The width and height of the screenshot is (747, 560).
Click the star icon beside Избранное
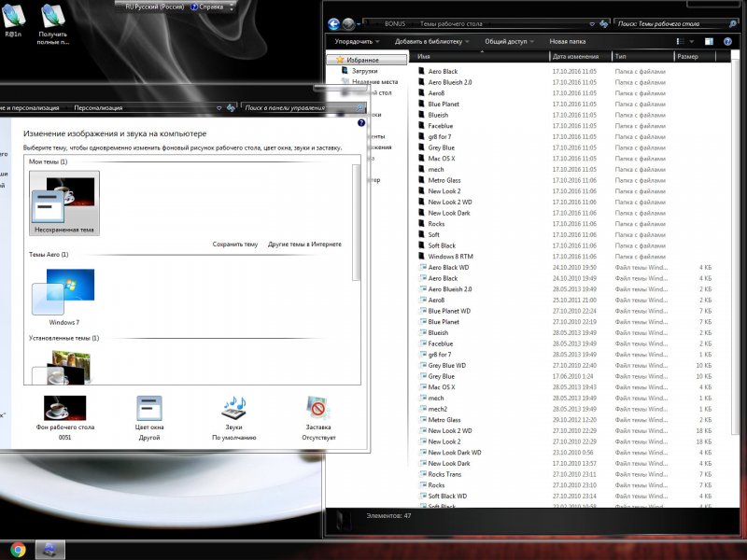point(340,60)
